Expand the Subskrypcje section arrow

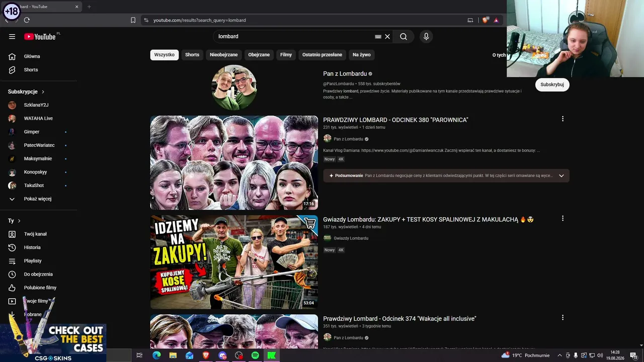tap(43, 92)
